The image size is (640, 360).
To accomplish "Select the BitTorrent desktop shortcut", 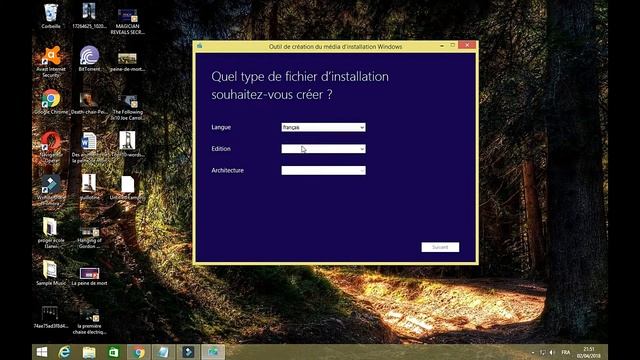I will point(89,58).
